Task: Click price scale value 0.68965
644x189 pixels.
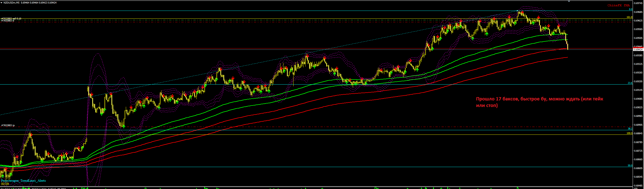Action: [x=639, y=116]
